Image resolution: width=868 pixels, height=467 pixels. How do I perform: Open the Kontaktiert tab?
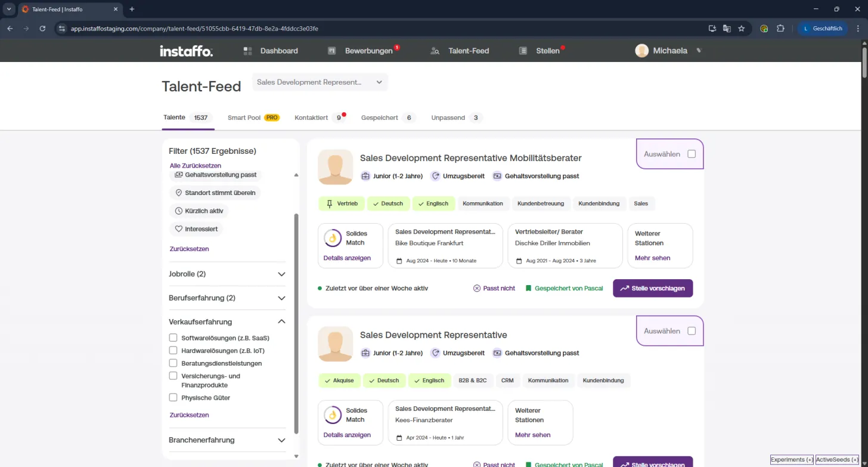tap(320, 117)
